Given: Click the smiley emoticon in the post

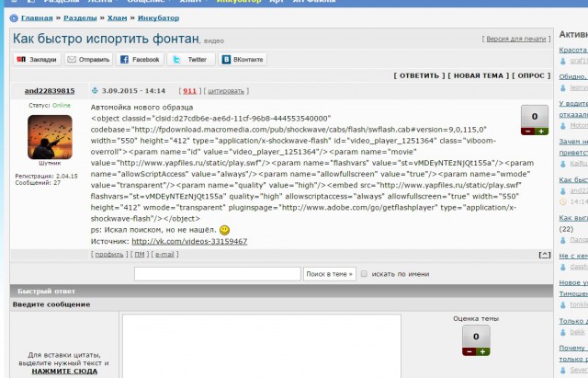Looking at the screenshot, I should 224,230.
